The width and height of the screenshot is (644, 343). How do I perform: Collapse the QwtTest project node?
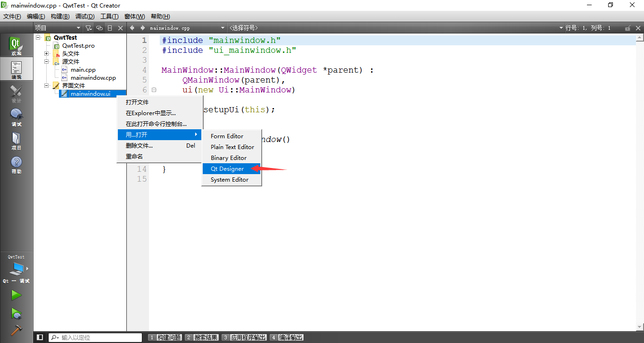[x=38, y=38]
